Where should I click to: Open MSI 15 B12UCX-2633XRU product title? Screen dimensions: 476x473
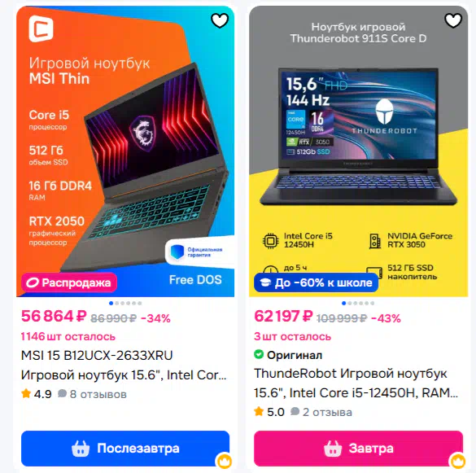[97, 355]
